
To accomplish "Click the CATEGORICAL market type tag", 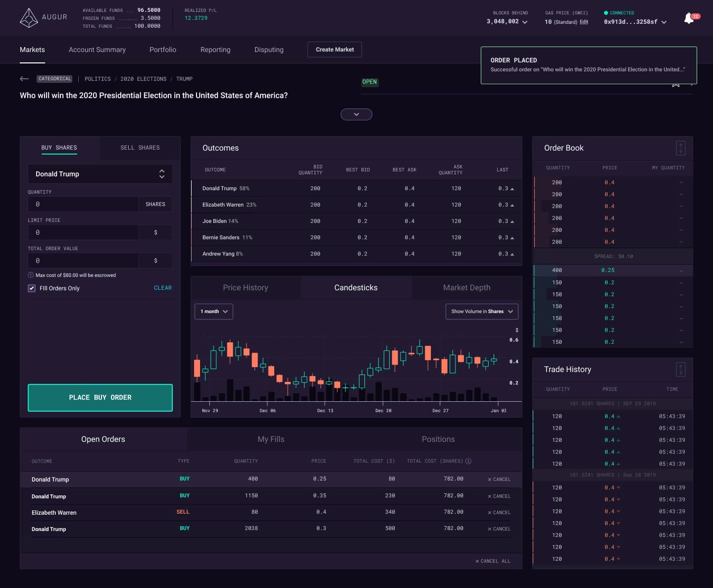I will [55, 79].
